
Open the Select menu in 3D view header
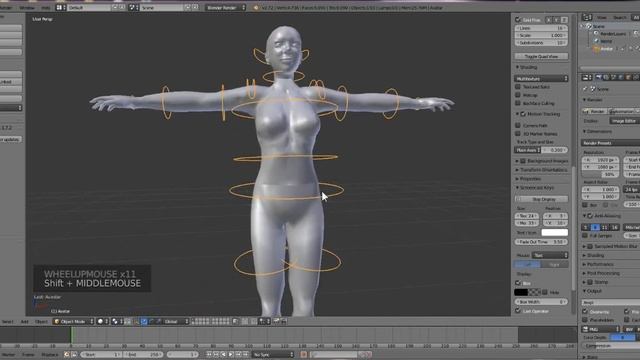[x=8, y=322]
